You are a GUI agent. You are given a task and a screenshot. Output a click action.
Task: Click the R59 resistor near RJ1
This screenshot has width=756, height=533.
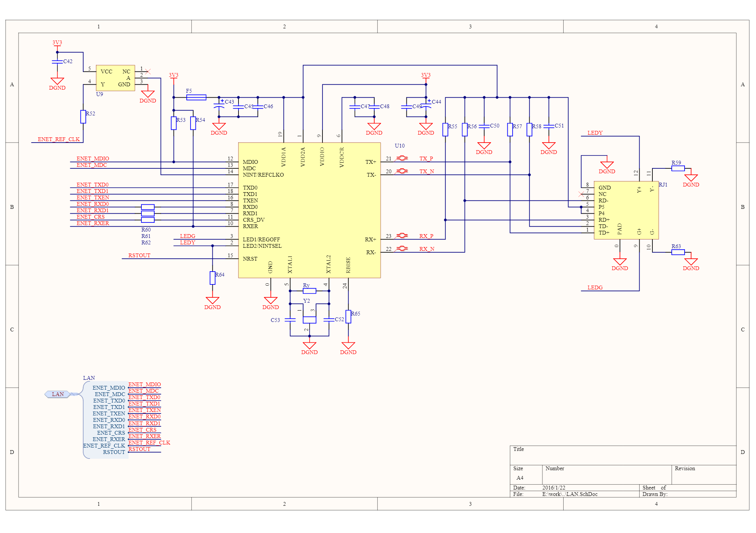(678, 168)
